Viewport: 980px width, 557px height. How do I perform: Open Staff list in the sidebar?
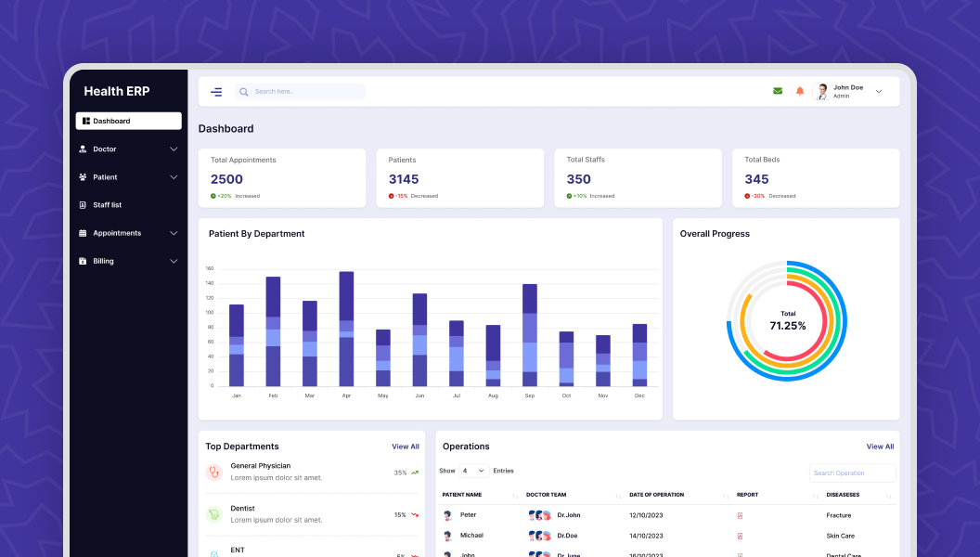pyautogui.click(x=107, y=205)
